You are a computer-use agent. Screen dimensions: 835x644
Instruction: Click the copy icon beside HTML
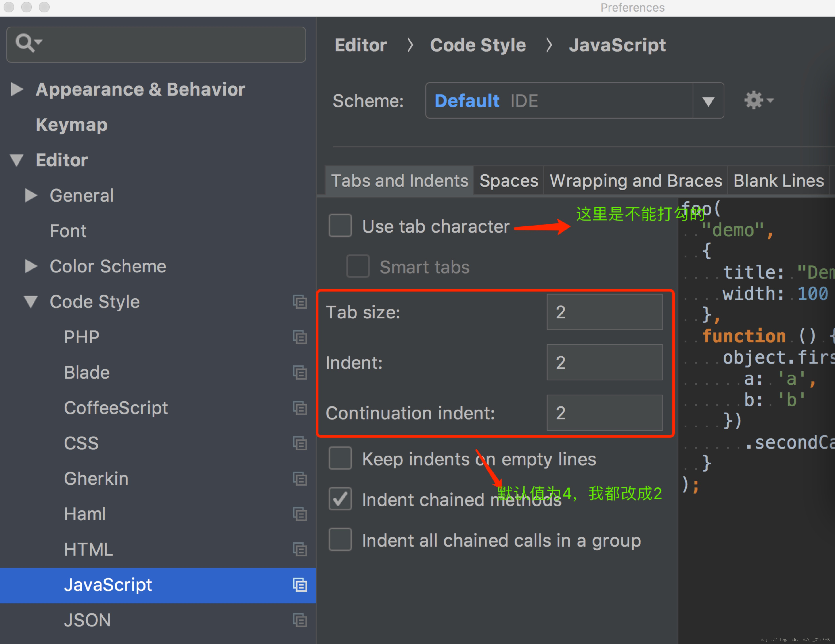coord(300,550)
